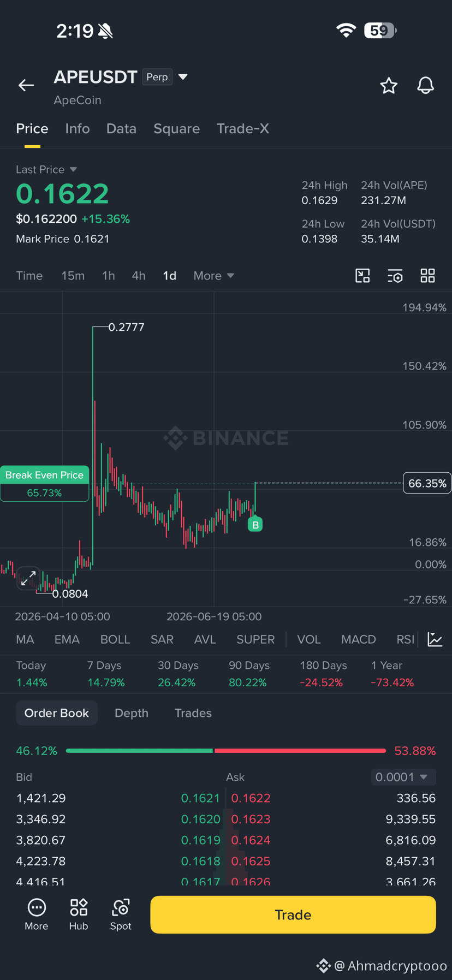Toggle the BOLL indicator

coord(115,639)
